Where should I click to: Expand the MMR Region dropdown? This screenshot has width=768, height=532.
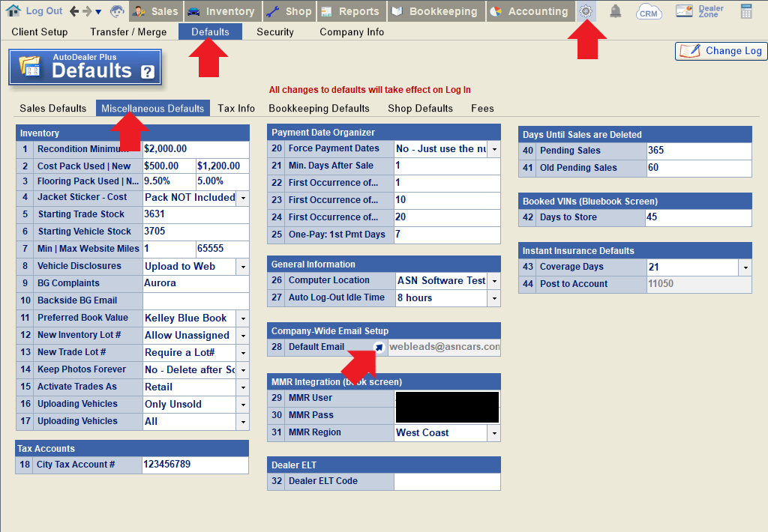coord(494,433)
